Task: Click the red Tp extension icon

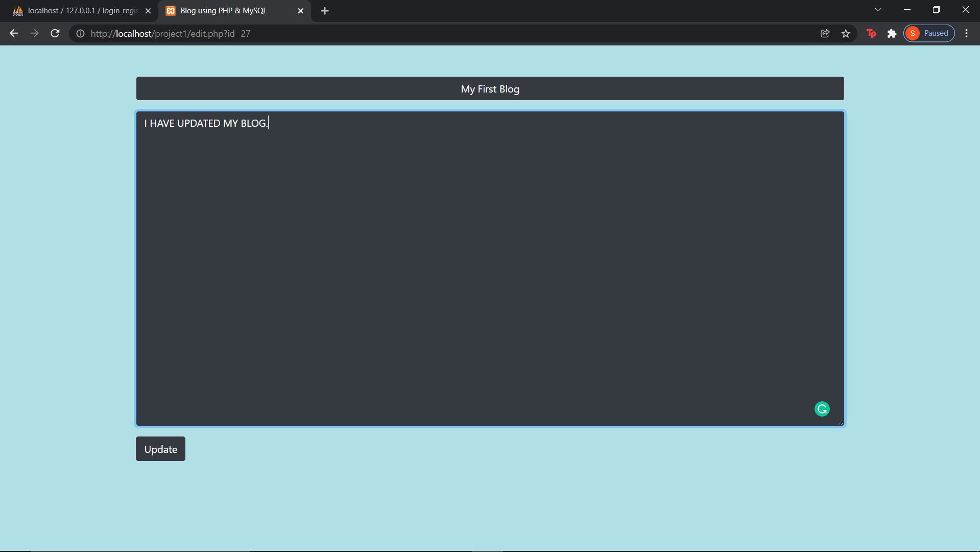Action: 871,33
